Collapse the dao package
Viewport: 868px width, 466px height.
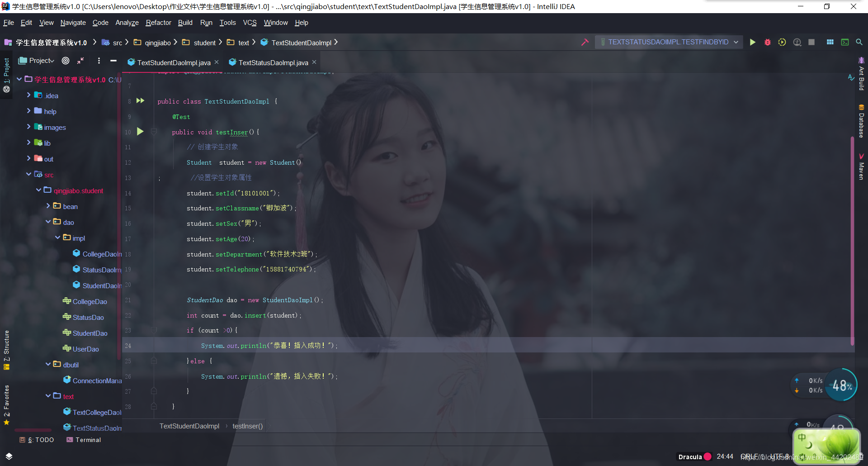(x=48, y=222)
